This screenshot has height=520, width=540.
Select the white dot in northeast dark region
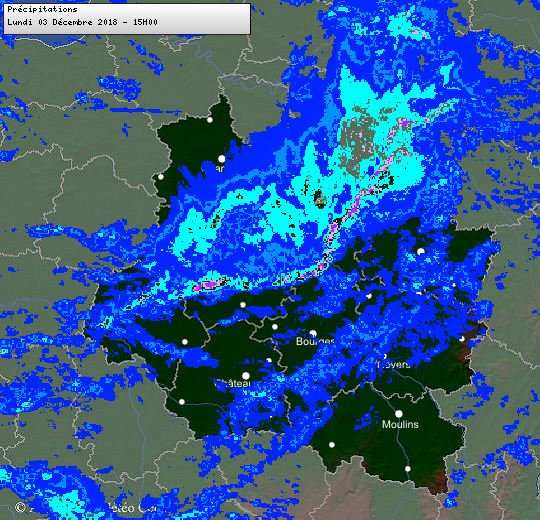[420, 252]
